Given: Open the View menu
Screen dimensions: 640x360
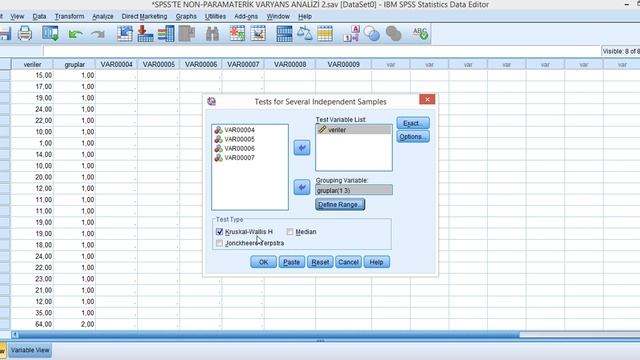Looking at the screenshot, I should pos(17,16).
